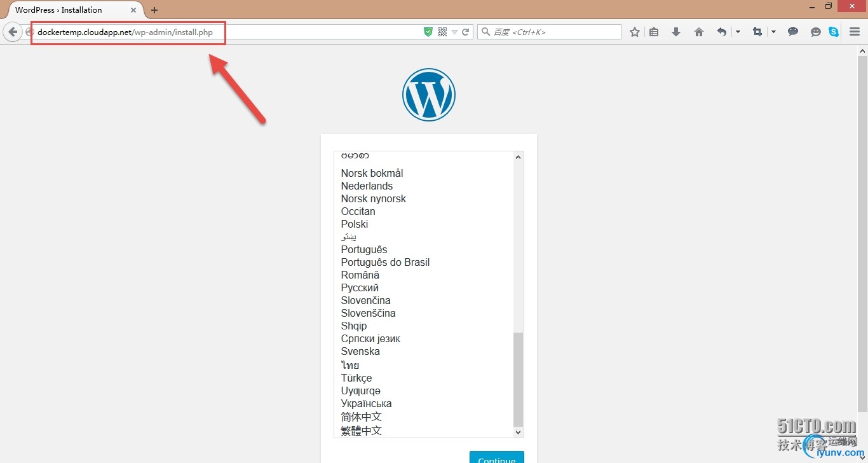
Task: Click the language list scrollbar thumb
Action: point(518,379)
